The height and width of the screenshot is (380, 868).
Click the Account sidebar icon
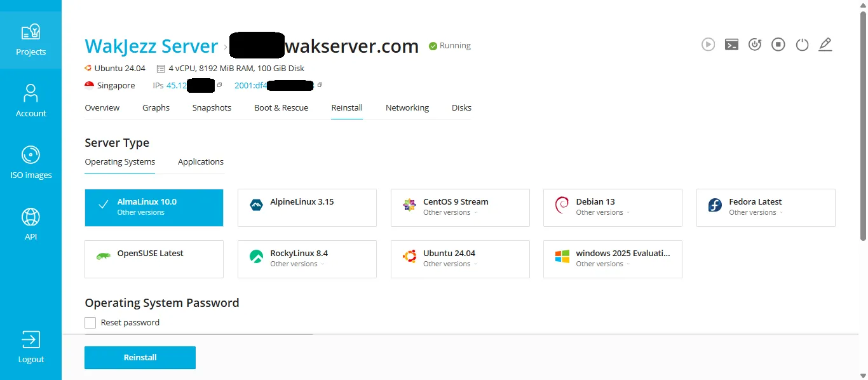(x=31, y=98)
